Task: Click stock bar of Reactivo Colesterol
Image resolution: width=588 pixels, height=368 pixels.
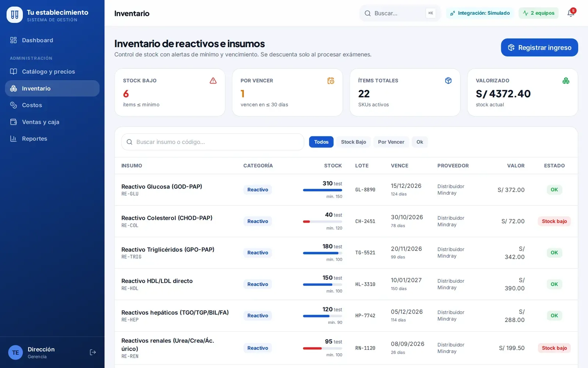Action: click(322, 222)
